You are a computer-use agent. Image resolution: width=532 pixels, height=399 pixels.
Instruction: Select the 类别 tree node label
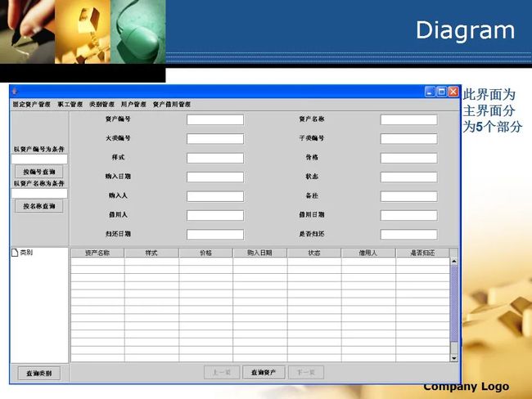click(x=26, y=253)
